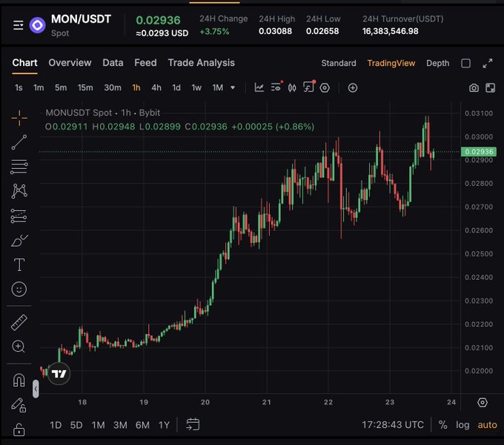Open the function indicator templates icon

309,87
